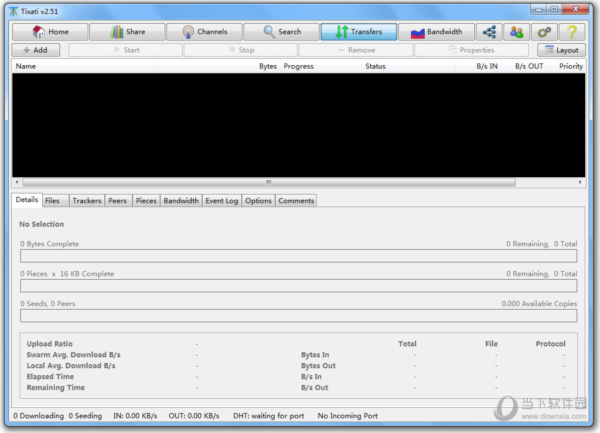Screen dimensions: 600x433
Task: Click the DHT network nodes icon
Action: point(489,32)
